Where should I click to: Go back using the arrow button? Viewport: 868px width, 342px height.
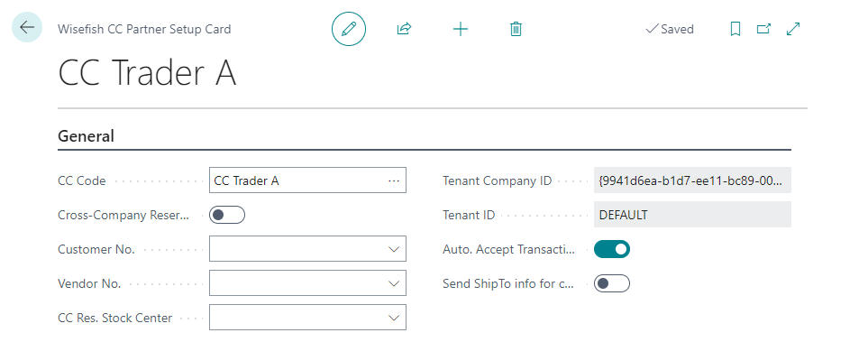(27, 27)
